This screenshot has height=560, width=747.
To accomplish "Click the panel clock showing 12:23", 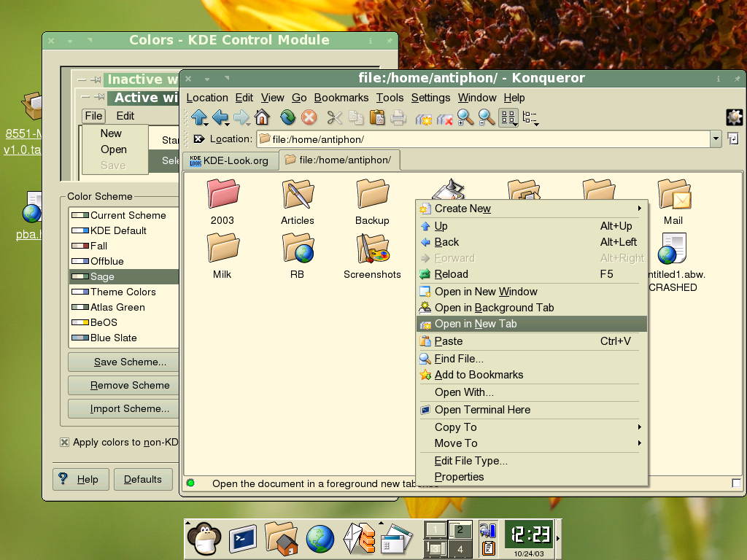I will tap(530, 534).
